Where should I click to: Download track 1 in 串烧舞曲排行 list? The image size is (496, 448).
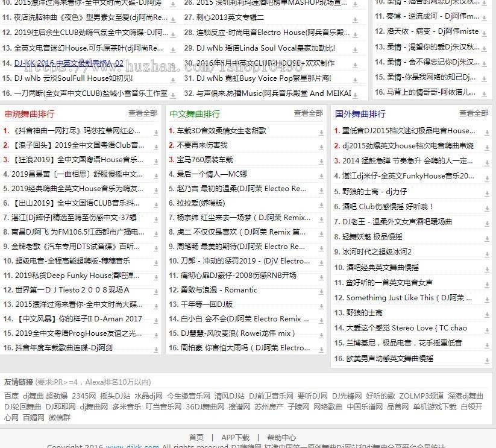(x=156, y=133)
